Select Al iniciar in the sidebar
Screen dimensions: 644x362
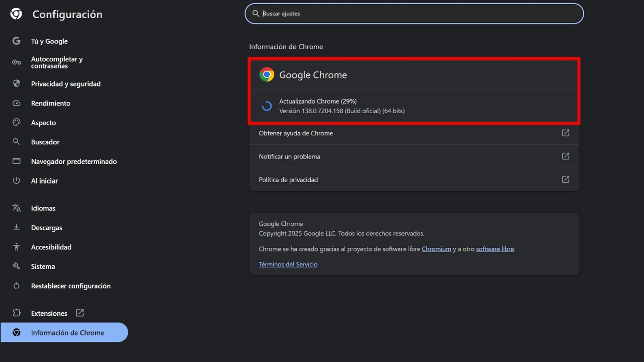click(64, 181)
